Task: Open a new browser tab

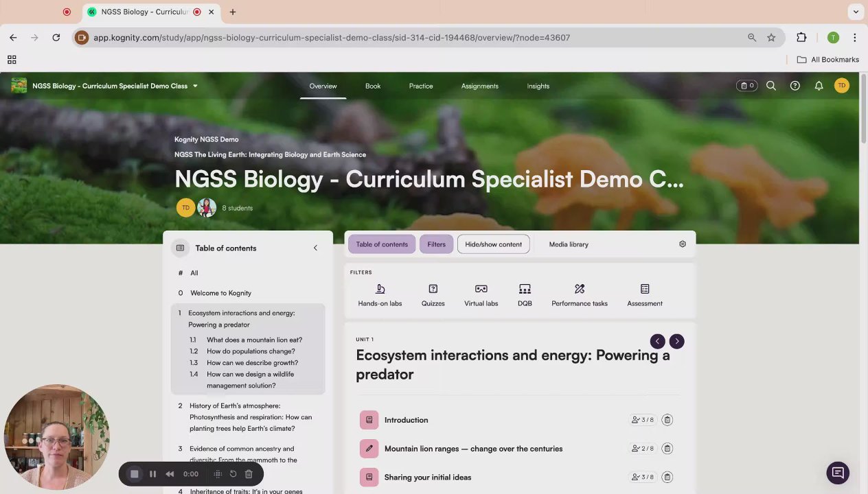Action: pos(233,12)
